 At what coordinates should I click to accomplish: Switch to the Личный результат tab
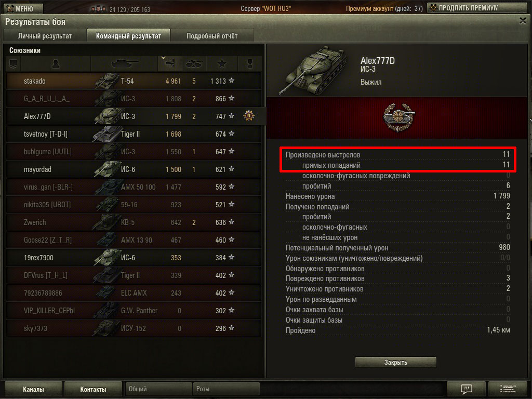(x=45, y=36)
